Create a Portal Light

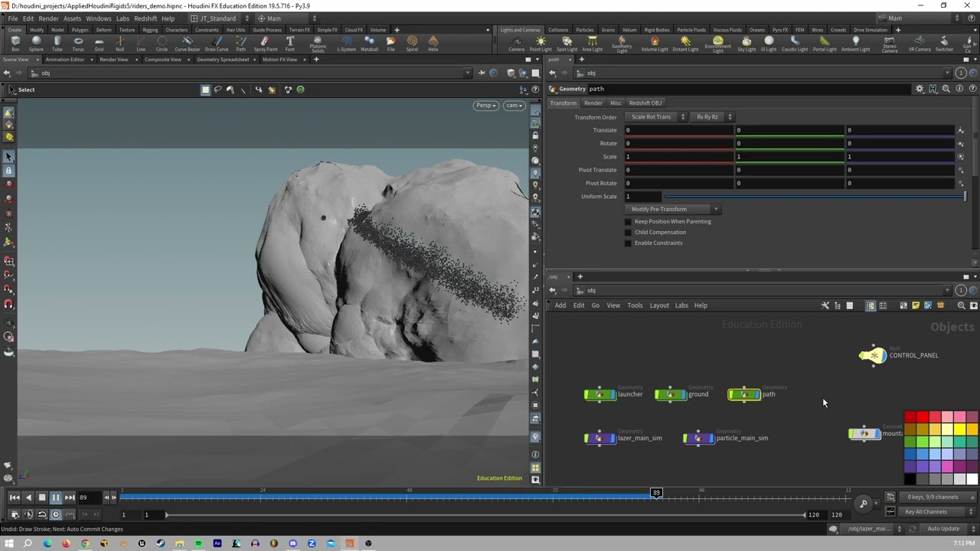click(825, 44)
